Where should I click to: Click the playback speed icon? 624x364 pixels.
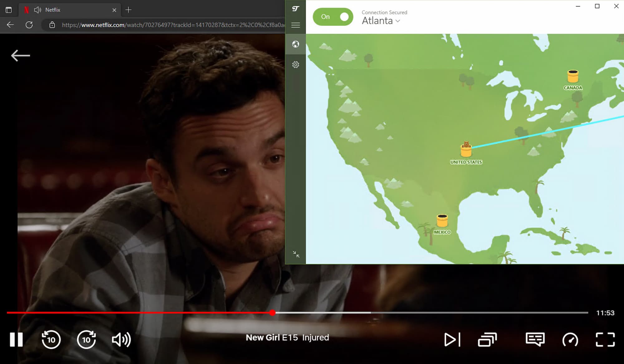coord(570,339)
